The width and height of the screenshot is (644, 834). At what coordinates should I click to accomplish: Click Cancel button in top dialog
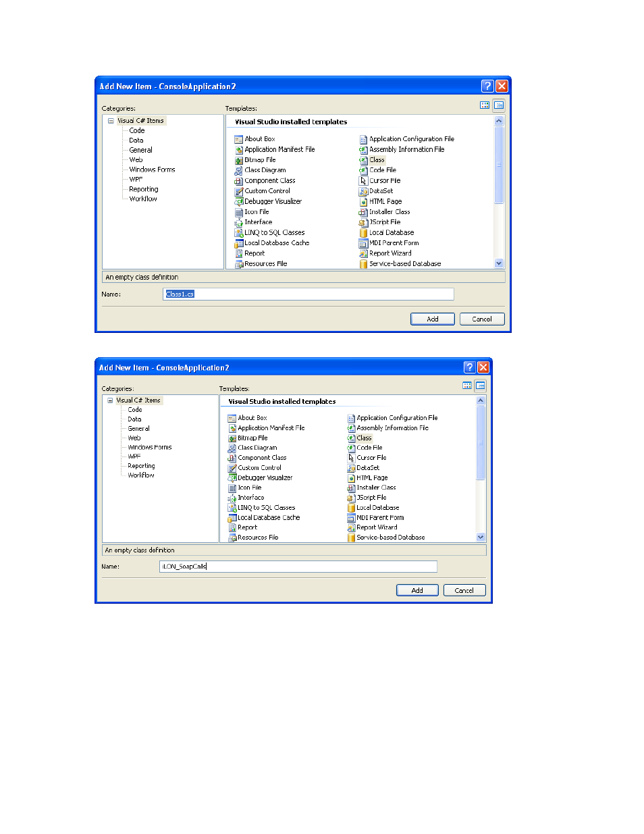(x=482, y=319)
